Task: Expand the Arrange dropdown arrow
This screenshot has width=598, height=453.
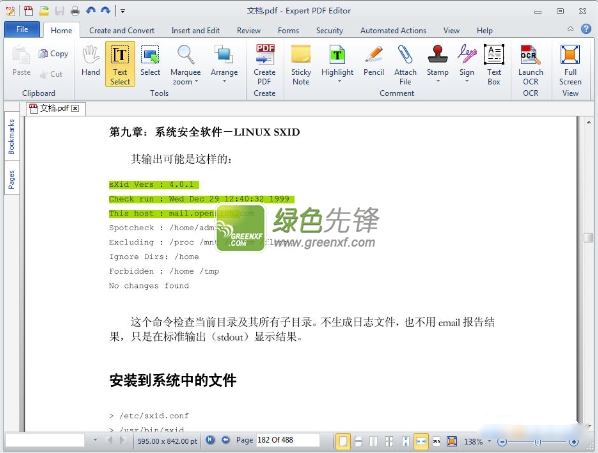Action: point(224,81)
